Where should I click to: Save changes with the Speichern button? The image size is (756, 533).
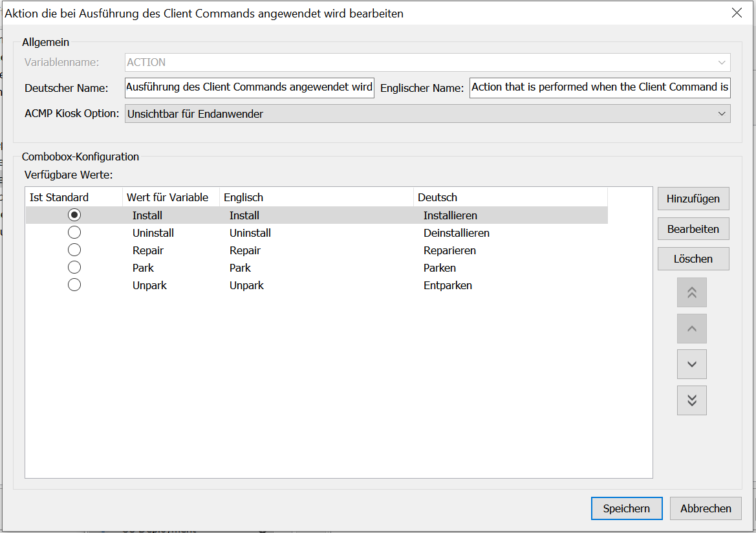(626, 508)
